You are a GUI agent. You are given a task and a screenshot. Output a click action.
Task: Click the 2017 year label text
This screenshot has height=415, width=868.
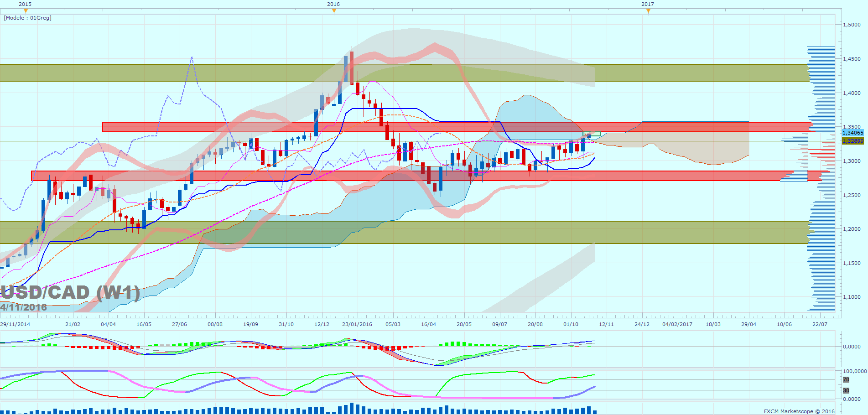648,4
